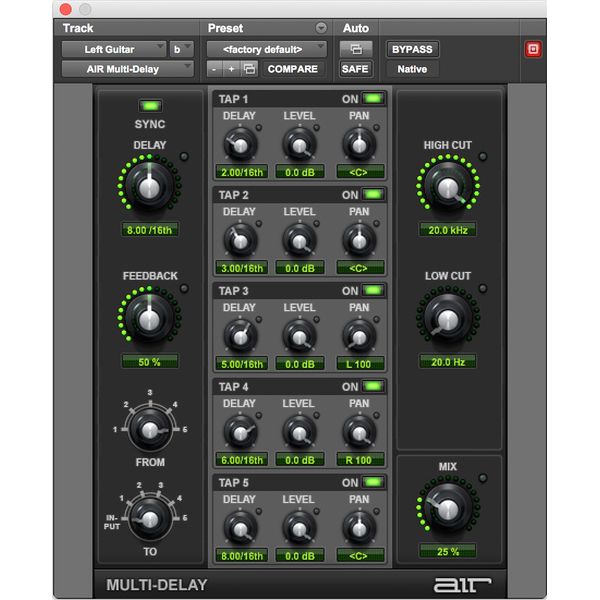Enable automation SAFE mode
600x600 pixels.
pyautogui.click(x=355, y=69)
